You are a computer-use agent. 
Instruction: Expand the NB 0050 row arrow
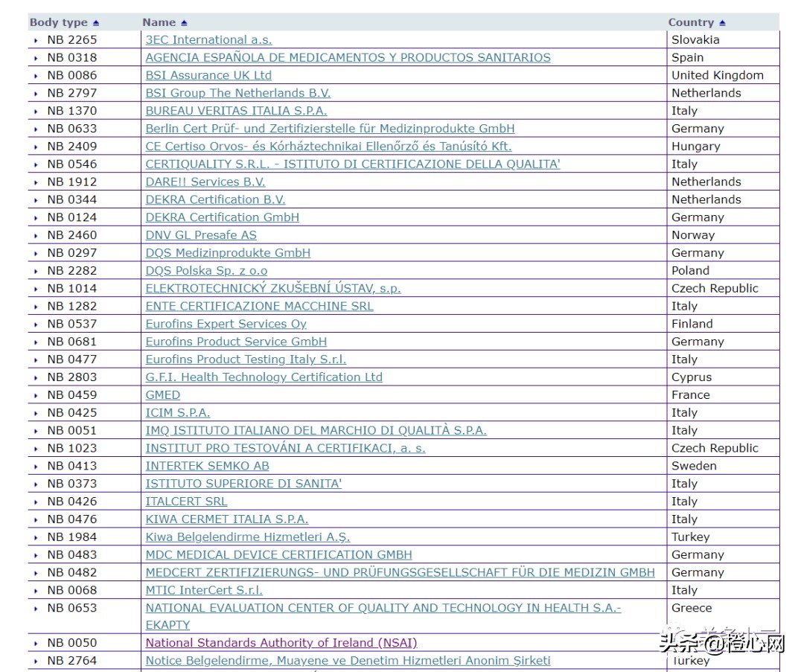pyautogui.click(x=36, y=643)
